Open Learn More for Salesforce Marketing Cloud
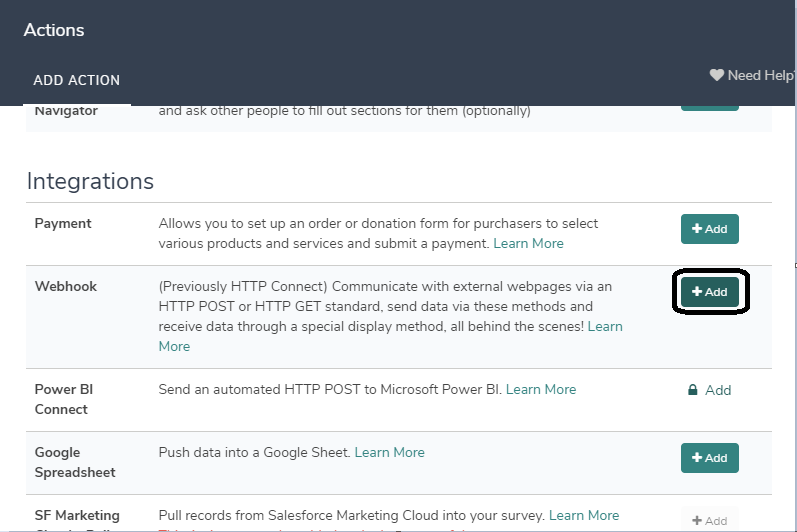The height and width of the screenshot is (532, 797). point(584,515)
